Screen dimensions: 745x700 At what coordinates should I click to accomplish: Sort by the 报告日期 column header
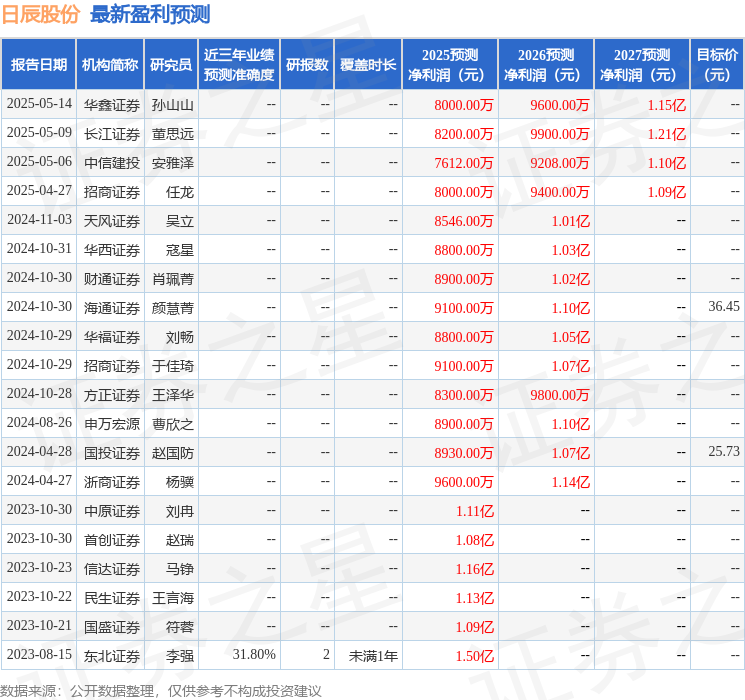(x=39, y=65)
